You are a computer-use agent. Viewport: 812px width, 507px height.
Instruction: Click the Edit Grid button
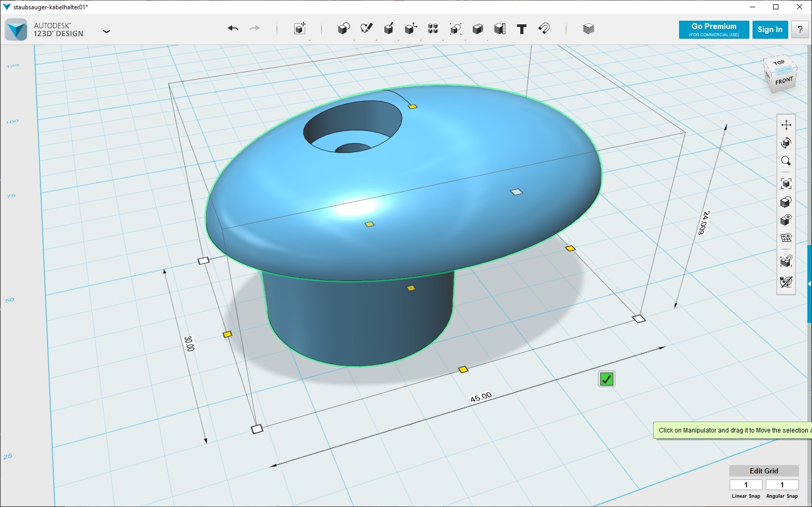(764, 471)
